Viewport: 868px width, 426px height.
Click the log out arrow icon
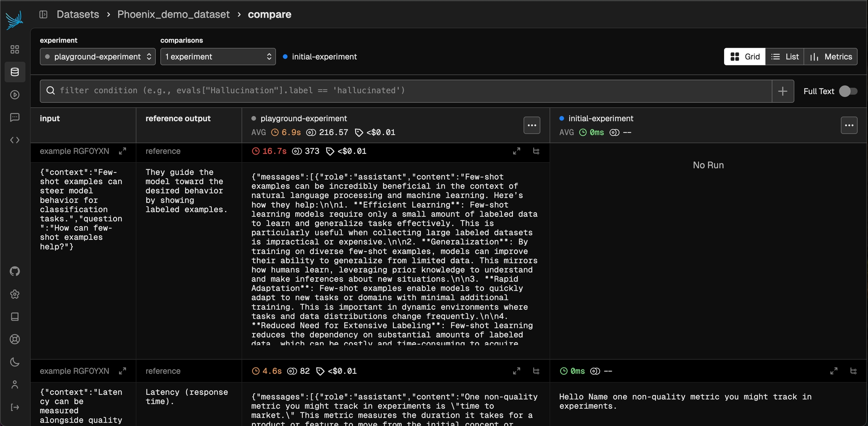(x=15, y=407)
